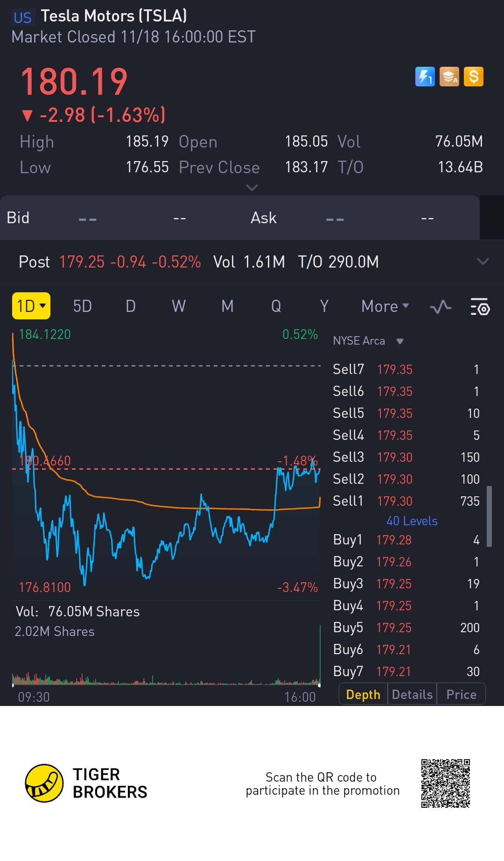Tap the chart top 184.1220 label
This screenshot has width=504, height=861.
(45, 334)
